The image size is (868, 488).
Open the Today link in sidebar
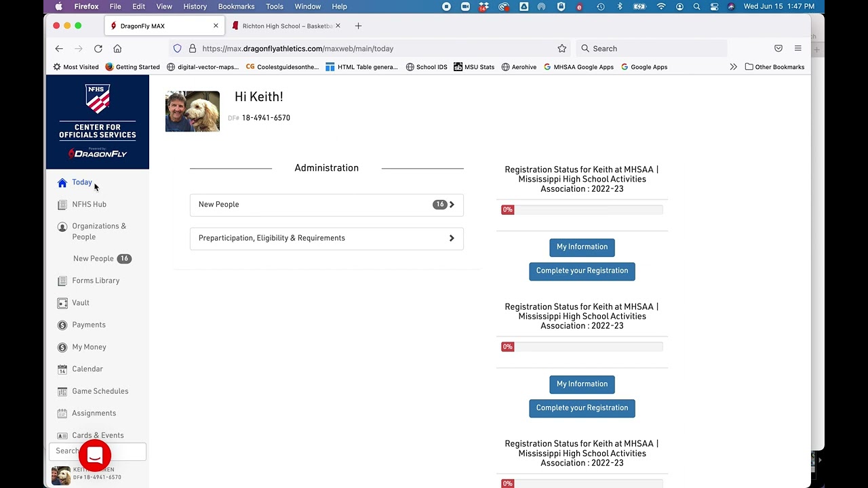tap(82, 182)
